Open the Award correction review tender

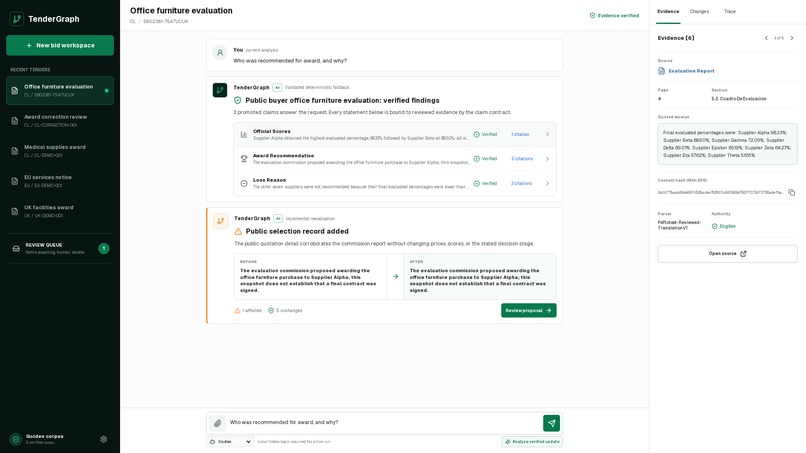coord(60,121)
